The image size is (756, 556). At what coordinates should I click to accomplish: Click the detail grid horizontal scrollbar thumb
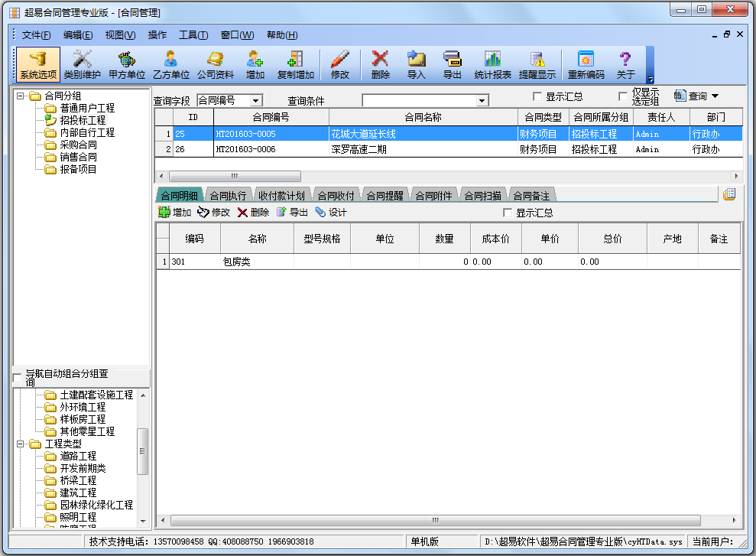436,520
